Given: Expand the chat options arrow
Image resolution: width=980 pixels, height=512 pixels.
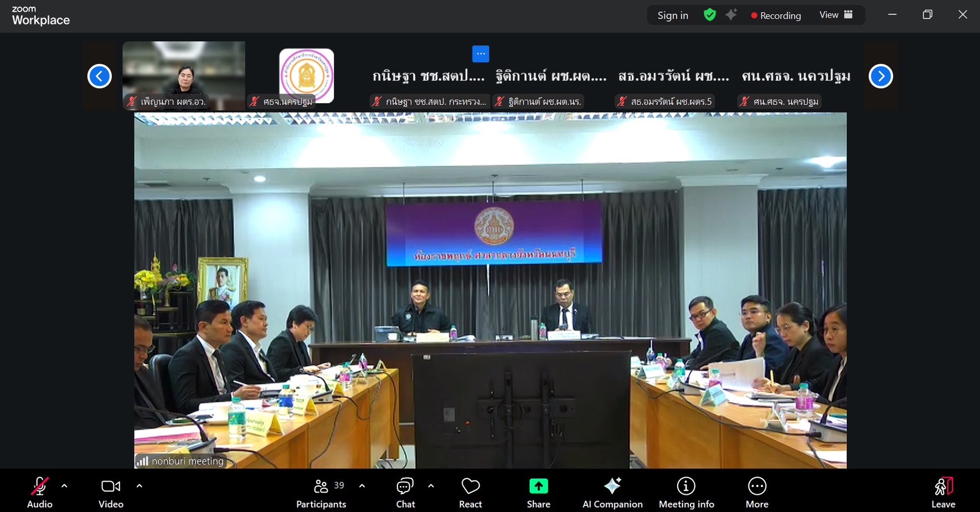Looking at the screenshot, I should 431,486.
